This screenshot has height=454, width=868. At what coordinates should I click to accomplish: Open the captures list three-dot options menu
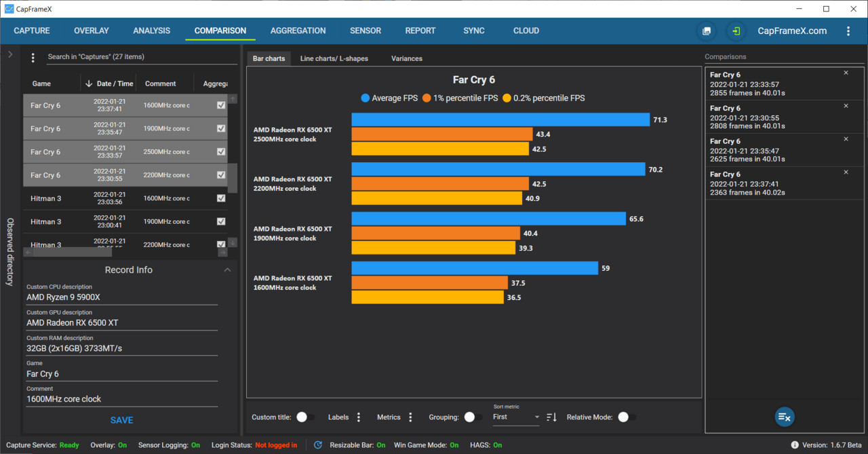click(x=33, y=58)
